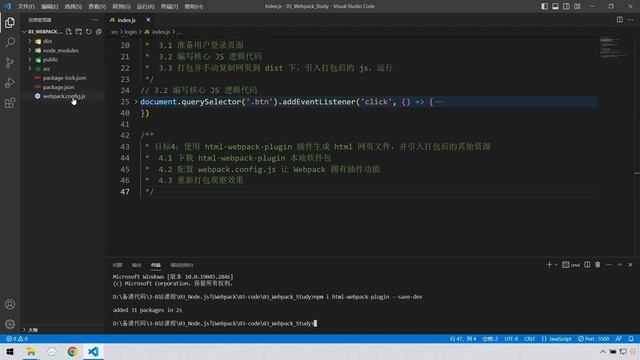Toggle primary sidebar visibility
This screenshot has width=640, height=360.
pos(544,6)
